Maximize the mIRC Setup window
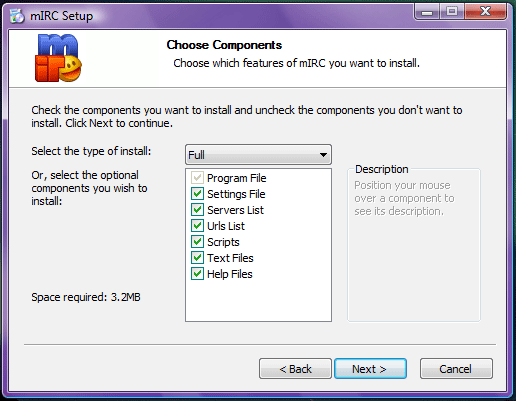Viewport: 516px width, 401px height. pos(452,12)
